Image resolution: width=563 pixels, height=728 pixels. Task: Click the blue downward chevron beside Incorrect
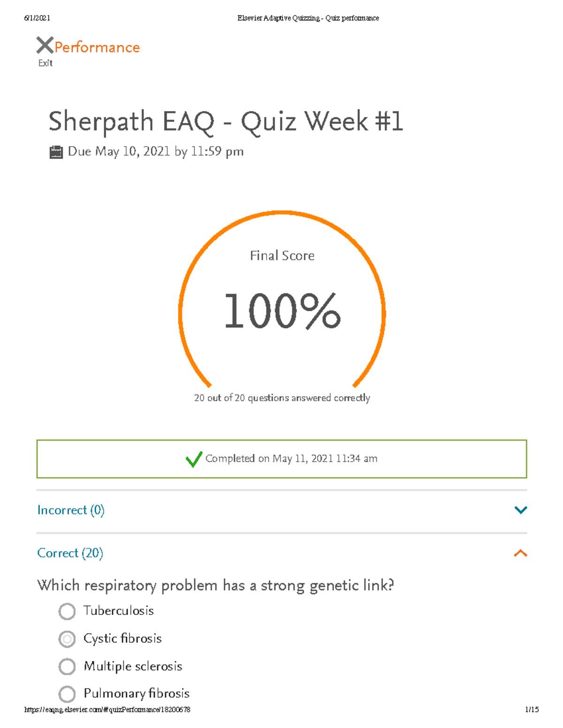pyautogui.click(x=521, y=510)
